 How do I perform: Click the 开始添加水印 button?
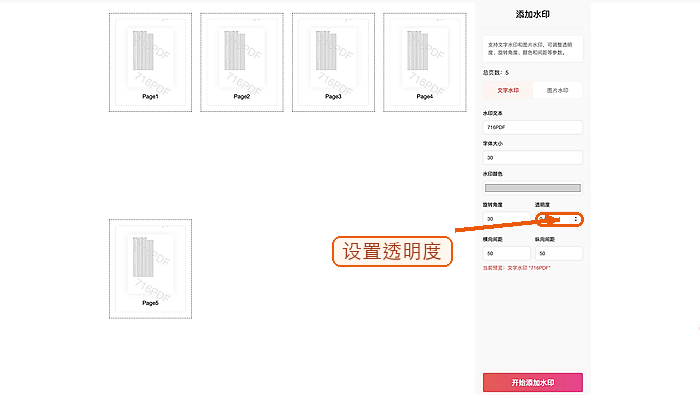click(x=533, y=383)
